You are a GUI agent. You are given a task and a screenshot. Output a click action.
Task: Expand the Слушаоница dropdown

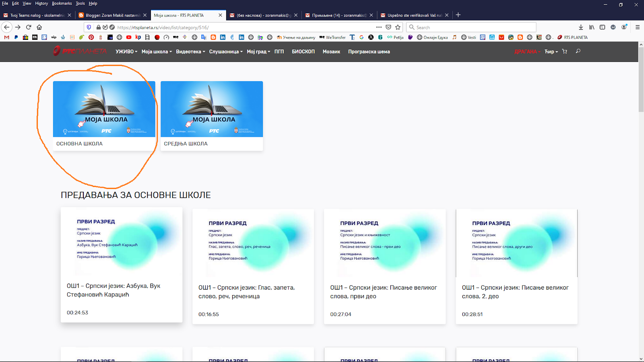[x=226, y=51]
